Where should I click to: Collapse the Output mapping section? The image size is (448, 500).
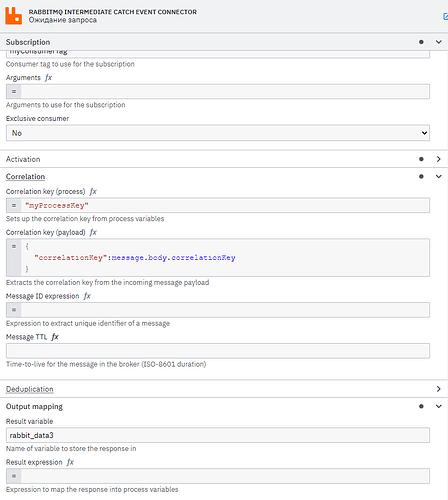coord(439,406)
